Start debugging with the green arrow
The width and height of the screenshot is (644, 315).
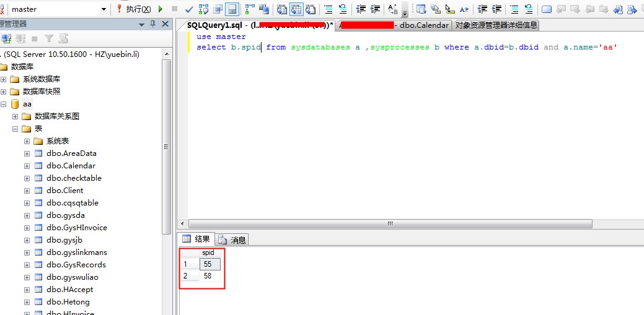(161, 9)
